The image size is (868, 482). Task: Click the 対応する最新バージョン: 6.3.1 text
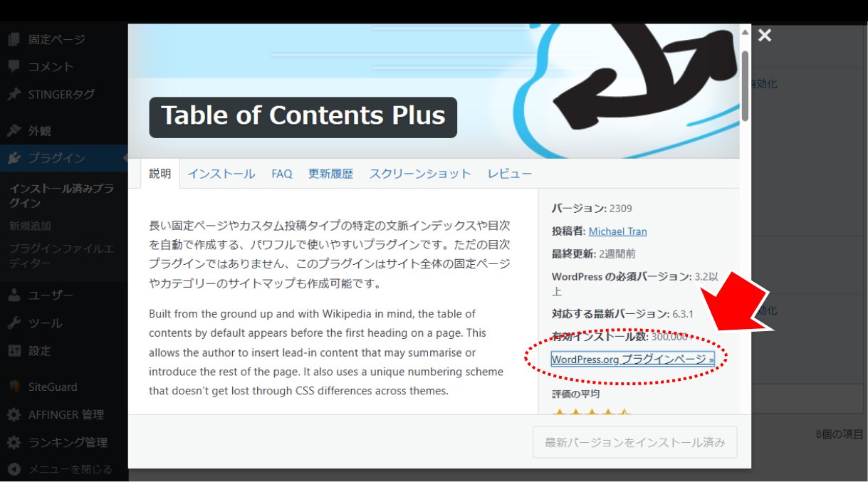pyautogui.click(x=622, y=313)
